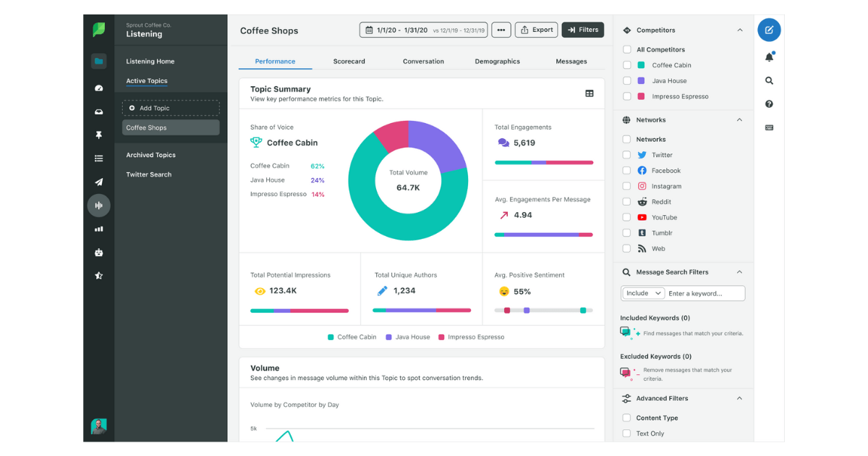Click the Facebook logo icon

pyautogui.click(x=642, y=171)
